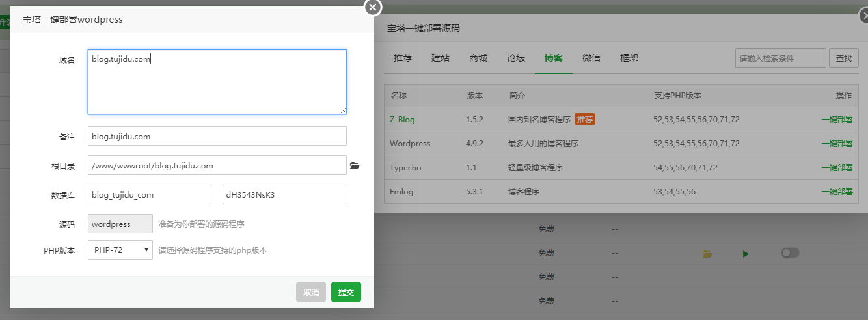Click version 1.5.2 in Z-Blog row

click(x=476, y=120)
